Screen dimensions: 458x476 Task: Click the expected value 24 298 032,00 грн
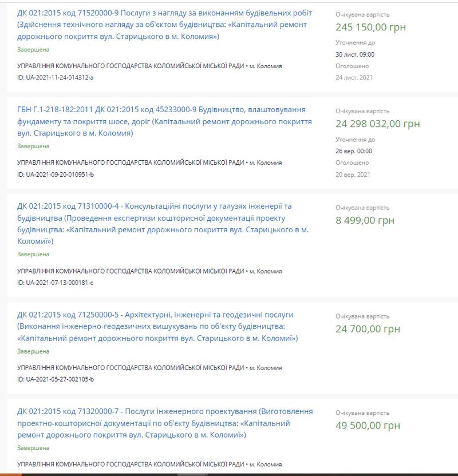(378, 124)
